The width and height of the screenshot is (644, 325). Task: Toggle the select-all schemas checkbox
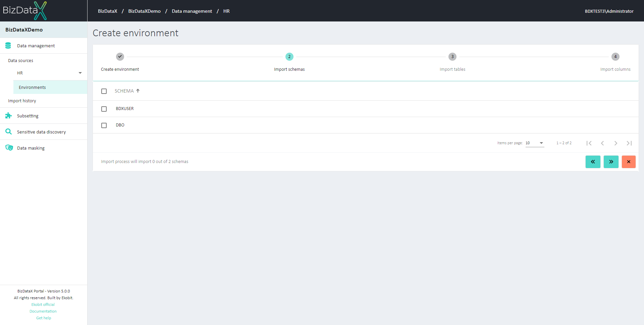(104, 91)
